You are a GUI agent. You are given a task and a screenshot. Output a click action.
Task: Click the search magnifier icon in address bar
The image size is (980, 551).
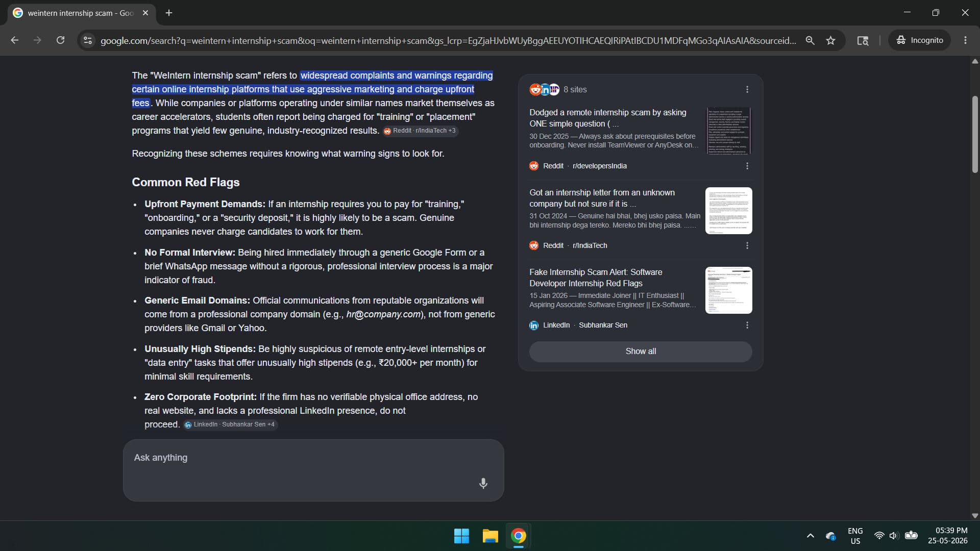(810, 40)
